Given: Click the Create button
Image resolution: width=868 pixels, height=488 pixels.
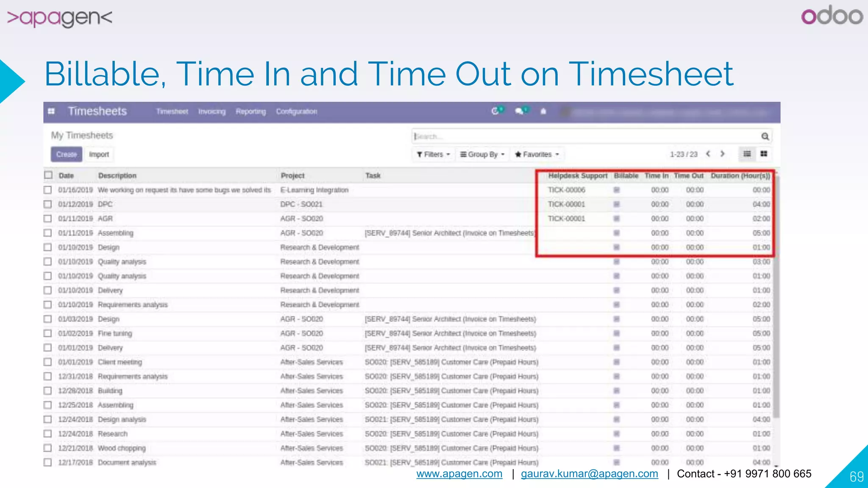Looking at the screenshot, I should coord(67,155).
